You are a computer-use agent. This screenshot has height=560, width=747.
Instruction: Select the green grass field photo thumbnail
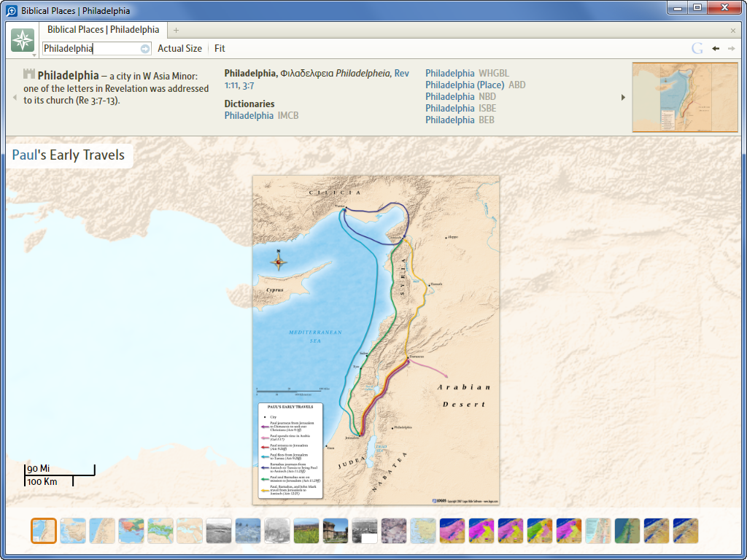[x=306, y=531]
